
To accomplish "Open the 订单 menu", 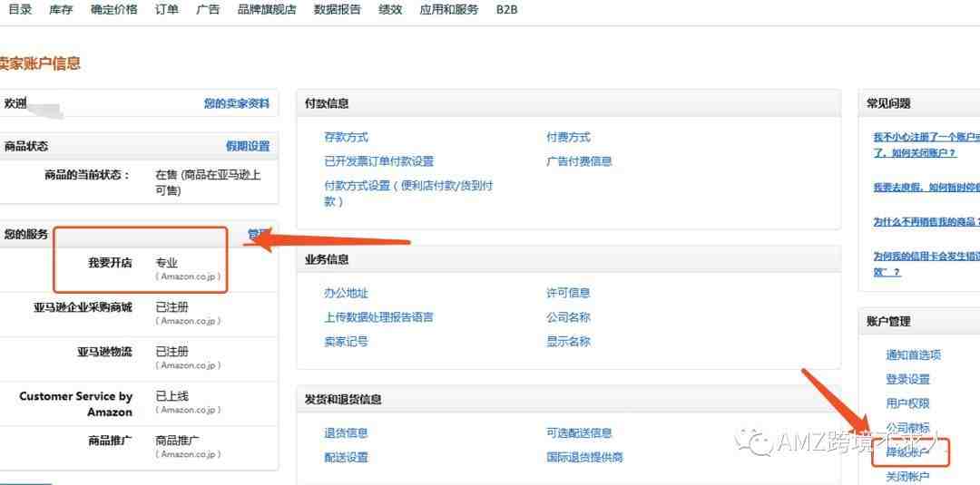I will pyautogui.click(x=167, y=10).
